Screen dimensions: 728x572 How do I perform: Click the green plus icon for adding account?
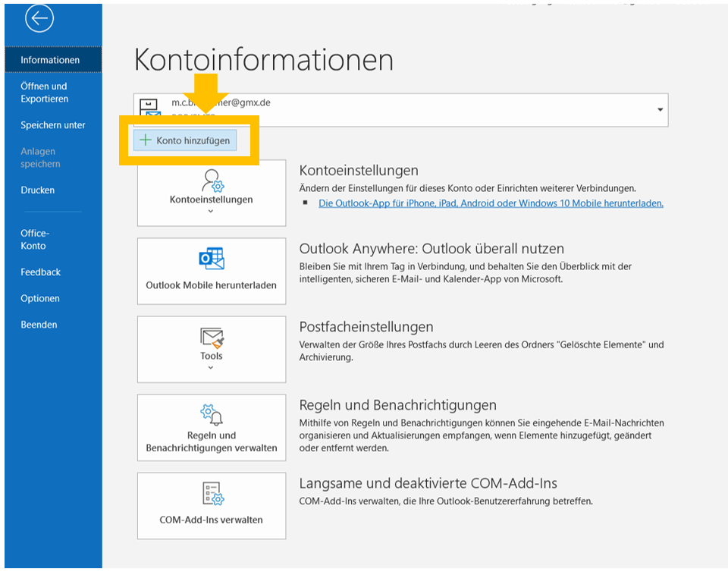(x=146, y=140)
